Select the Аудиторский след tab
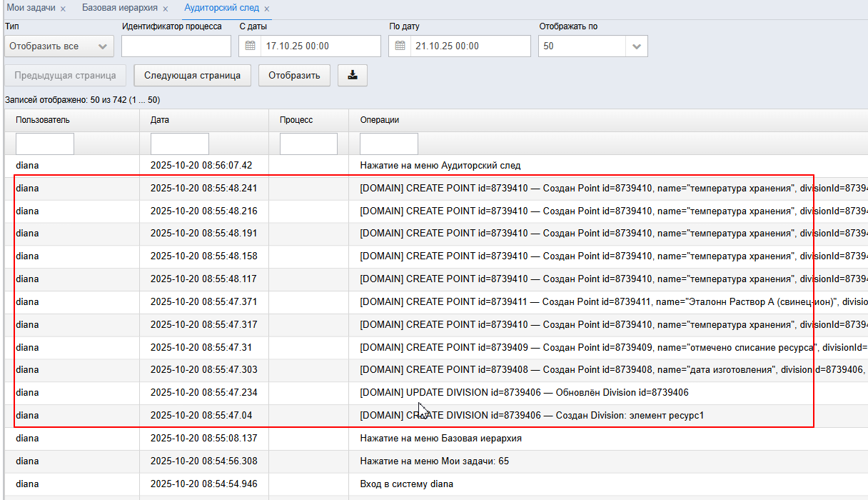 [x=222, y=8]
